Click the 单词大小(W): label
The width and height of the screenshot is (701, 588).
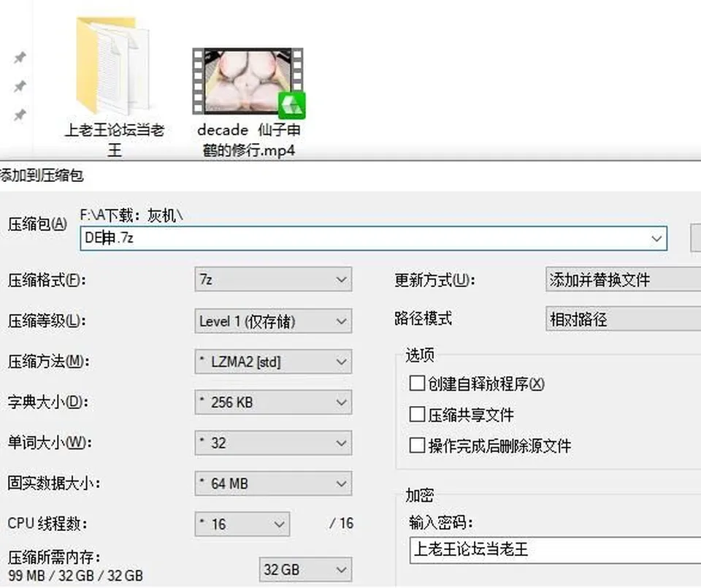pos(50,443)
